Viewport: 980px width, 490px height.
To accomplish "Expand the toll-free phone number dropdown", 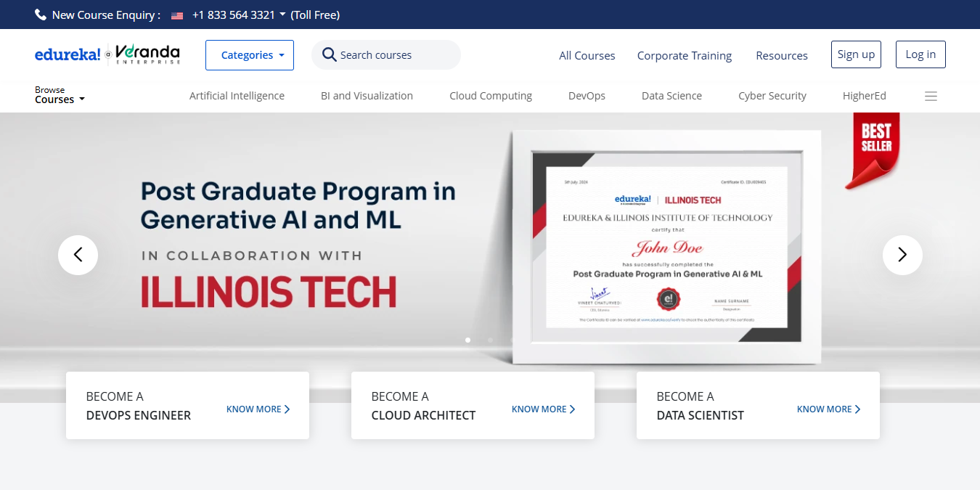I will tap(282, 15).
